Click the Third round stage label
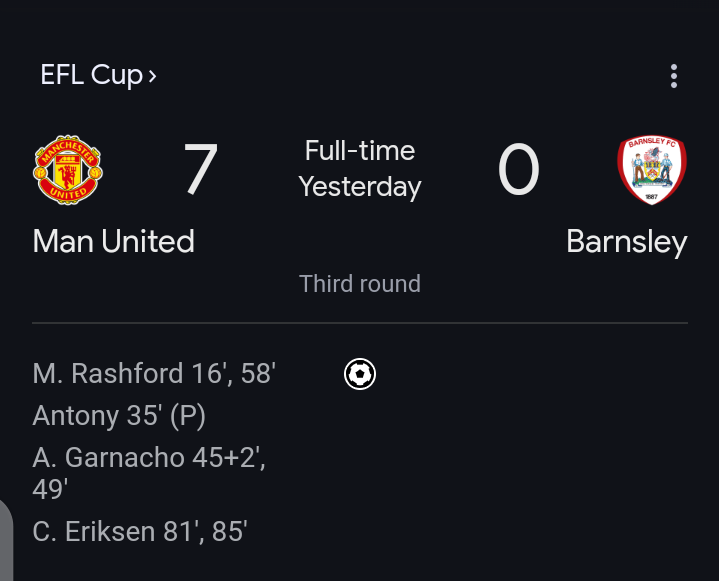719x581 pixels. point(360,284)
